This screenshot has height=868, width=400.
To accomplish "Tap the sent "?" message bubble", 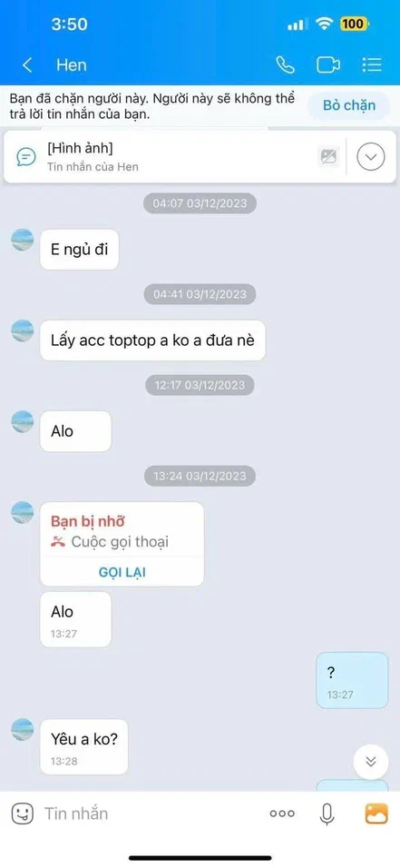I will [352, 680].
